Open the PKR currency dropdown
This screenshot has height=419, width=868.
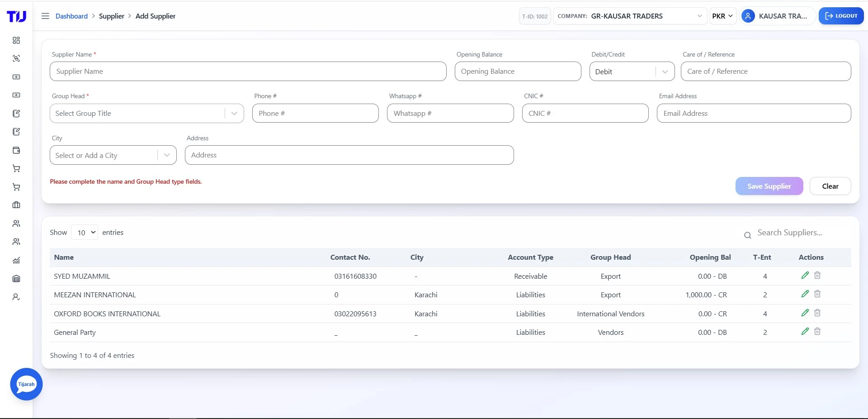[x=722, y=16]
